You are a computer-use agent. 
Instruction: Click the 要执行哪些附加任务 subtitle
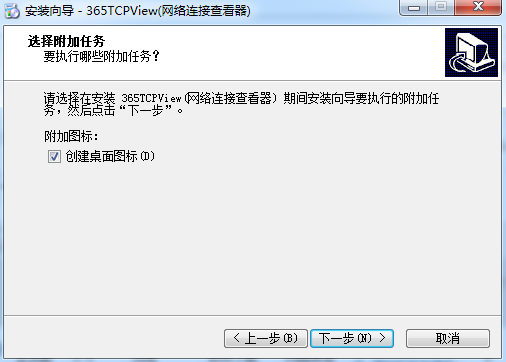pyautogui.click(x=102, y=56)
